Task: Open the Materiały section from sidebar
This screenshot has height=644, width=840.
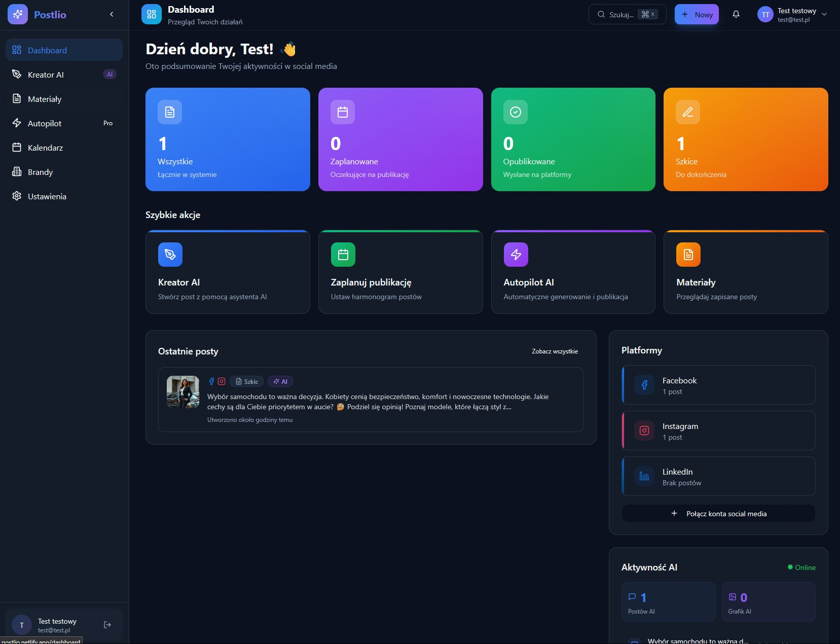Action: pos(45,98)
